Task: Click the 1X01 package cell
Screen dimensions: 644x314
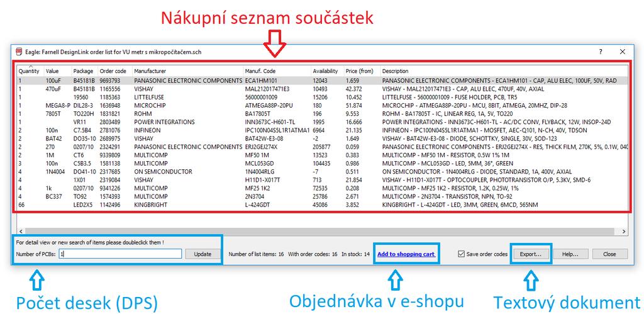Action: pos(80,179)
